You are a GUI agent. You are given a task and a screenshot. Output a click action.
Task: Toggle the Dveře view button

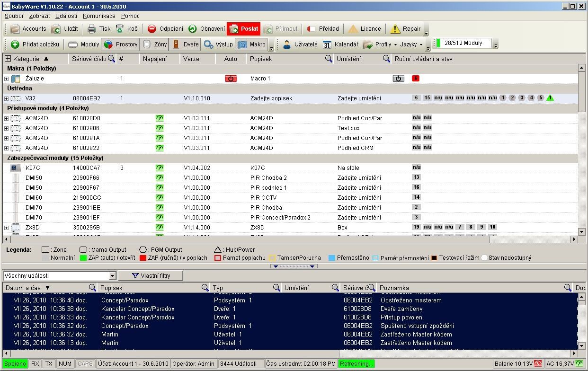[185, 44]
